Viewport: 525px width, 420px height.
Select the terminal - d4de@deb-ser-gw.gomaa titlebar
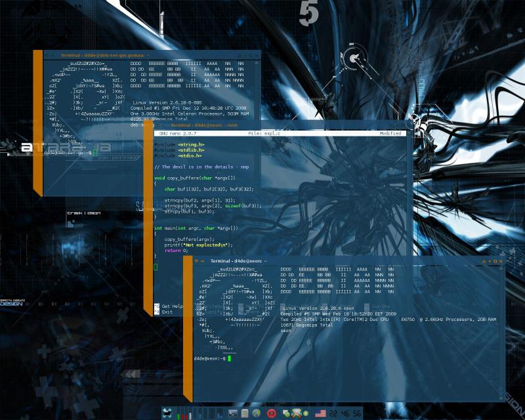[x=102, y=54]
